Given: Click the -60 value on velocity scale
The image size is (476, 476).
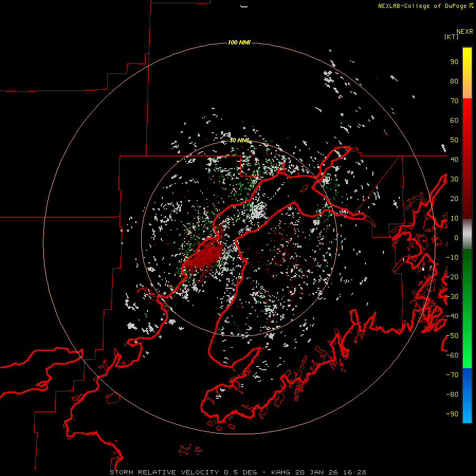Looking at the screenshot, I should [x=452, y=355].
